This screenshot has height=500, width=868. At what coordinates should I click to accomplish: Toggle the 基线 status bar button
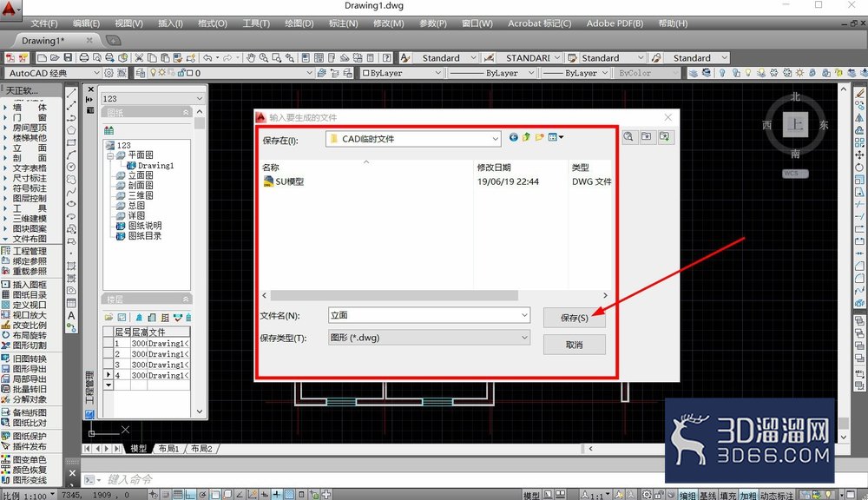pos(707,495)
